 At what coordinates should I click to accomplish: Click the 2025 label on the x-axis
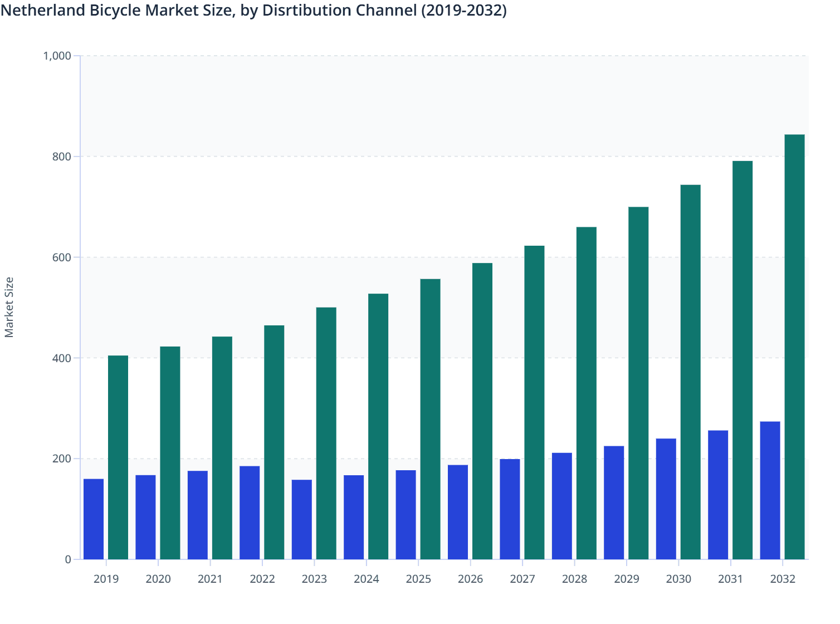tap(418, 579)
